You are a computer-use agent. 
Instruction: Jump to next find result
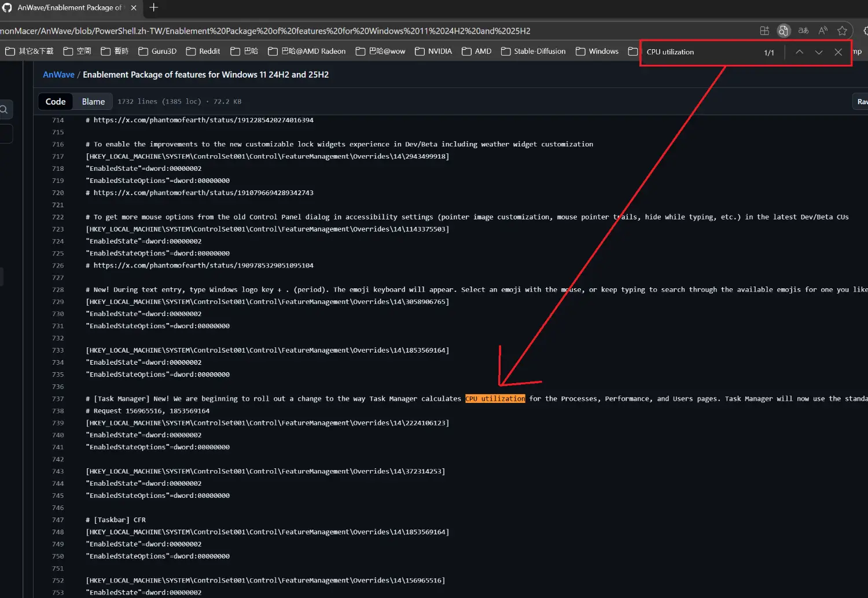point(819,52)
